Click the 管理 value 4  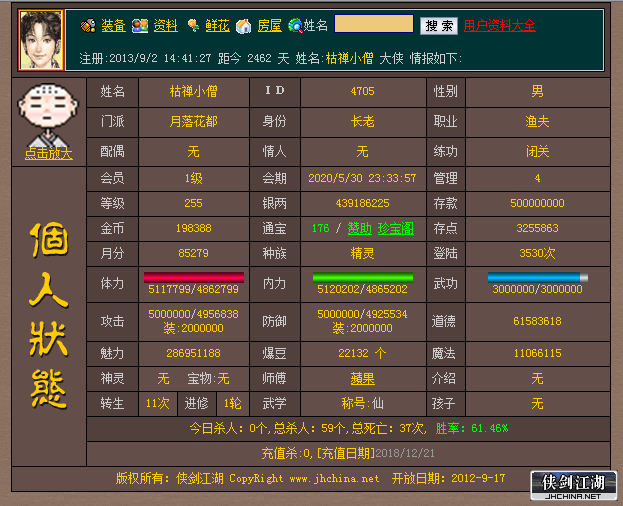coord(537,178)
